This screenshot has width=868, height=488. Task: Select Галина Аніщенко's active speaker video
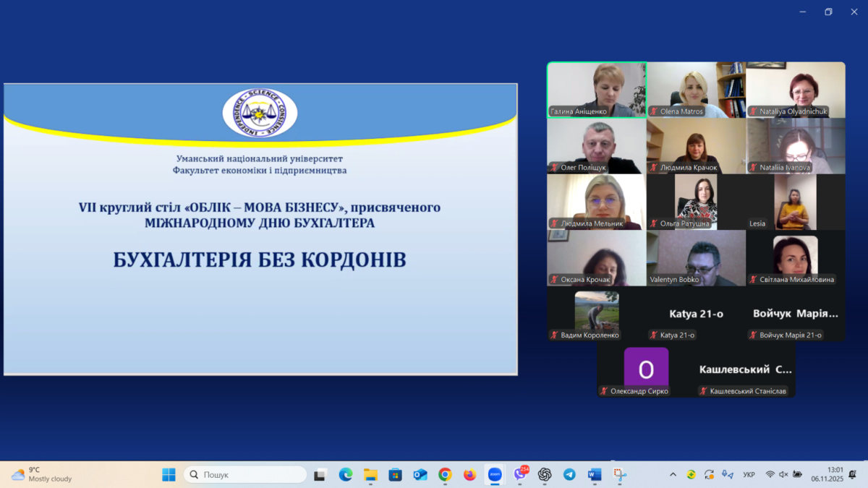(597, 90)
